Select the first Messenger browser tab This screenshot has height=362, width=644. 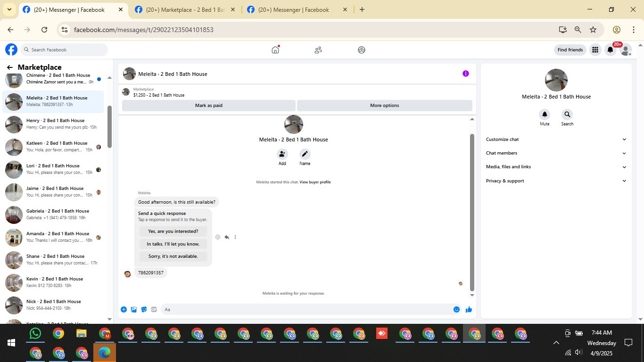click(73, 10)
